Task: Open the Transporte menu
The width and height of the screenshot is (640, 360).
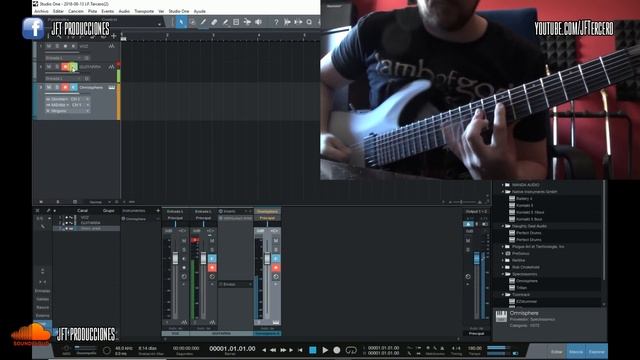Action: tap(144, 11)
